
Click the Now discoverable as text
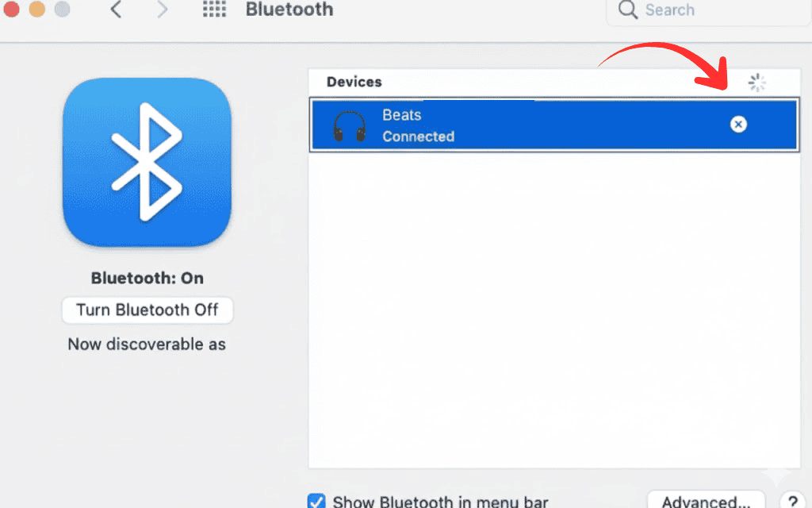pos(147,344)
